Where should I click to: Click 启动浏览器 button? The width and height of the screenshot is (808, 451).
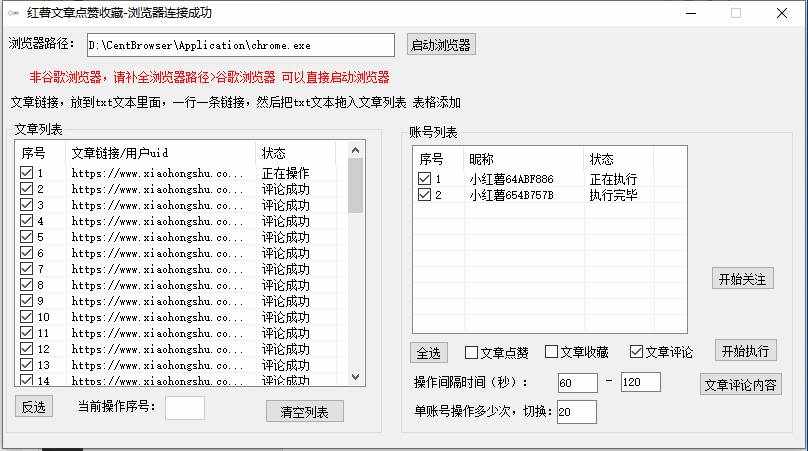[x=441, y=45]
